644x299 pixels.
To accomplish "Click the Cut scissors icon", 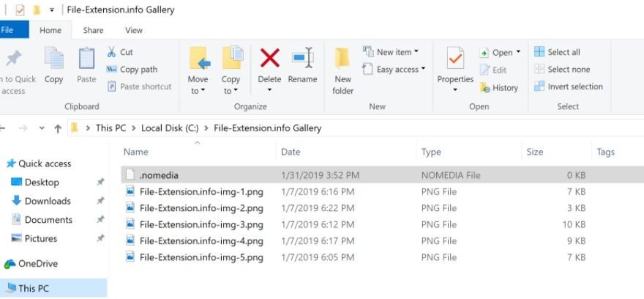I will [x=112, y=52].
